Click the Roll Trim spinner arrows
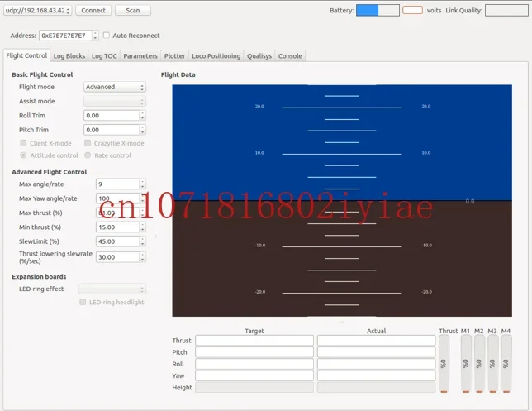 click(x=142, y=116)
